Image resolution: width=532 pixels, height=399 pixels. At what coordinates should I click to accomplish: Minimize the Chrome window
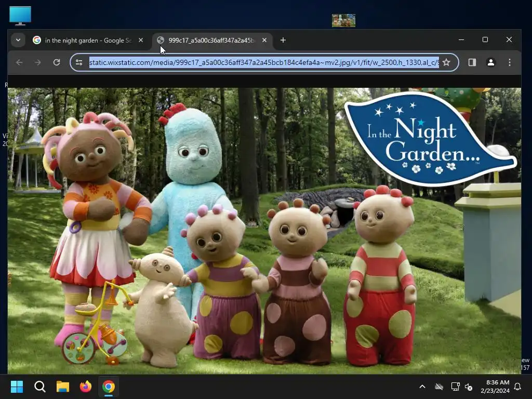click(461, 39)
